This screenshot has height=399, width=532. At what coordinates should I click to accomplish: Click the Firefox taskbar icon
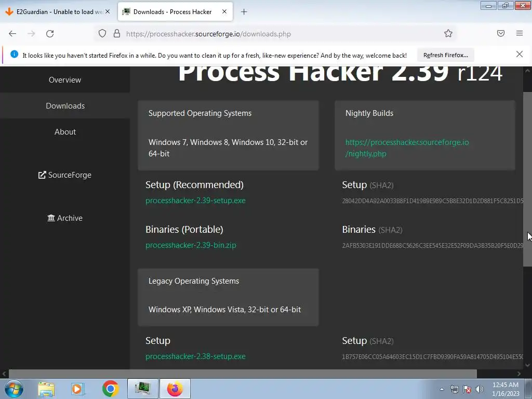pos(175,389)
